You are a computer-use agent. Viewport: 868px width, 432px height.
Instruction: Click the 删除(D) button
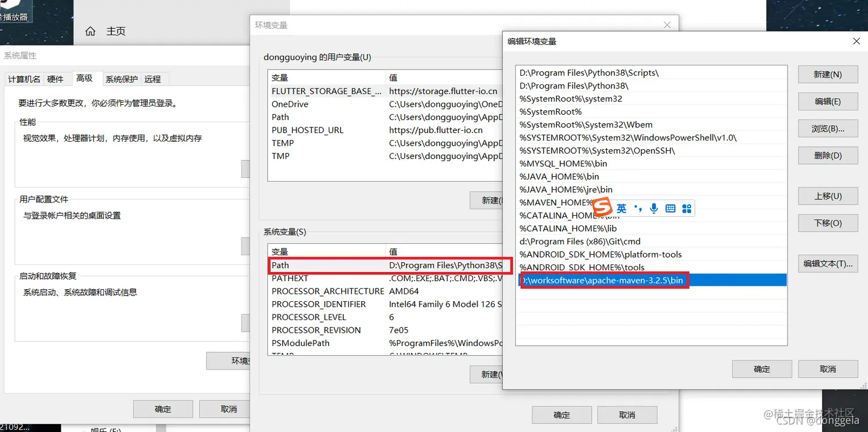828,155
